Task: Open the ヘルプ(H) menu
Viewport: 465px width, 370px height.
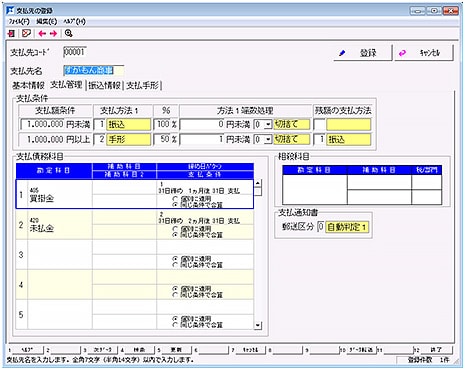Action: click(75, 22)
